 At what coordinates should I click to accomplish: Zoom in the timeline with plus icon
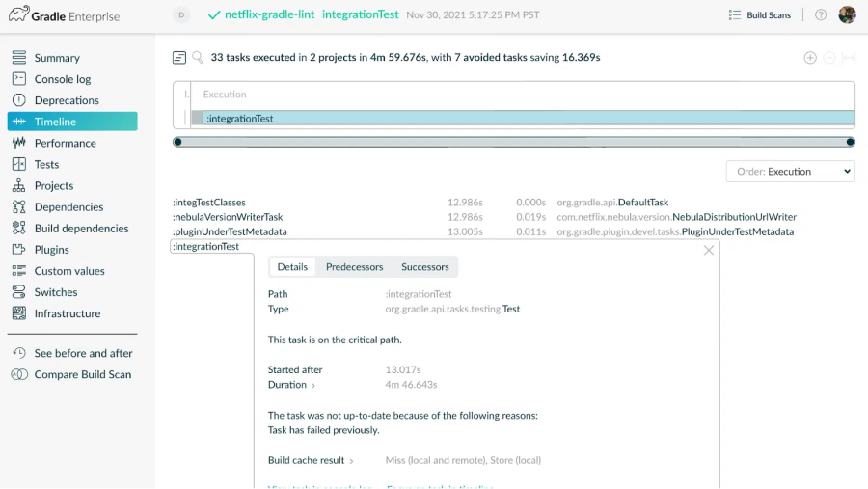coord(810,58)
